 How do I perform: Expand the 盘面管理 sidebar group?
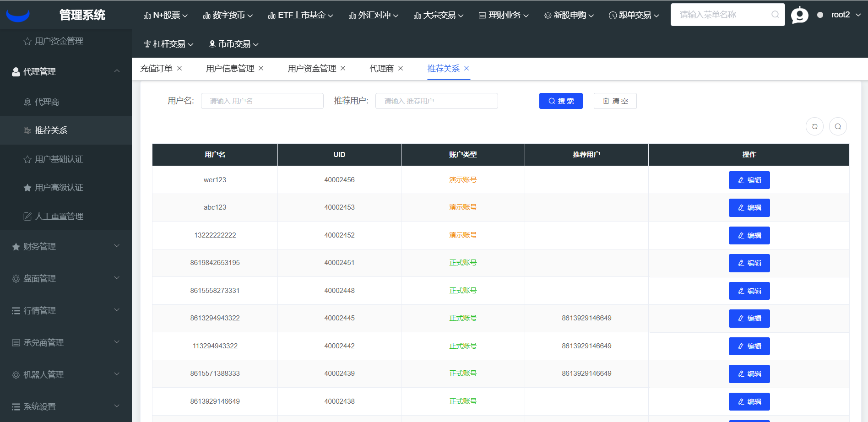point(66,278)
